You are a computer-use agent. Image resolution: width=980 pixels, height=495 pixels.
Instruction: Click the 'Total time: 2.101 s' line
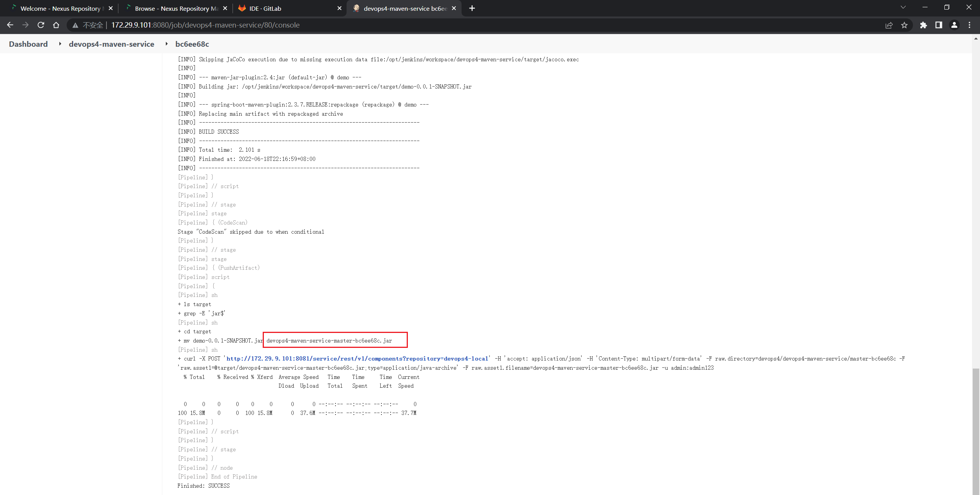(x=219, y=150)
